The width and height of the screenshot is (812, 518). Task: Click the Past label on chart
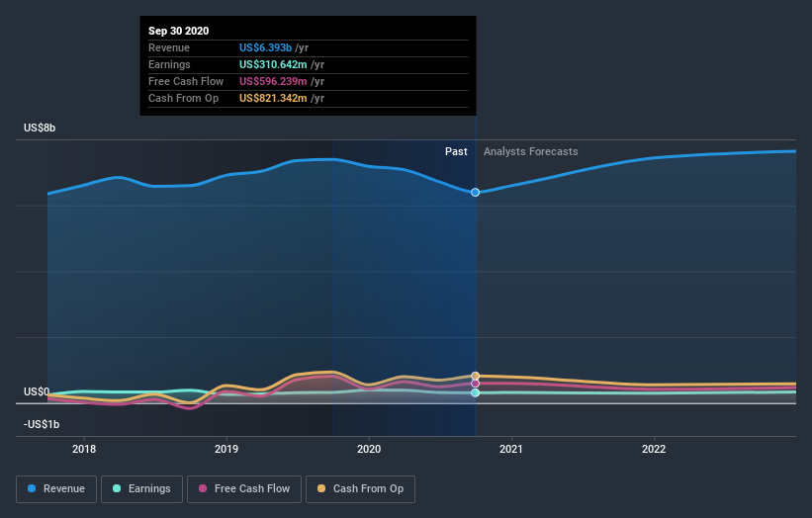tap(456, 151)
